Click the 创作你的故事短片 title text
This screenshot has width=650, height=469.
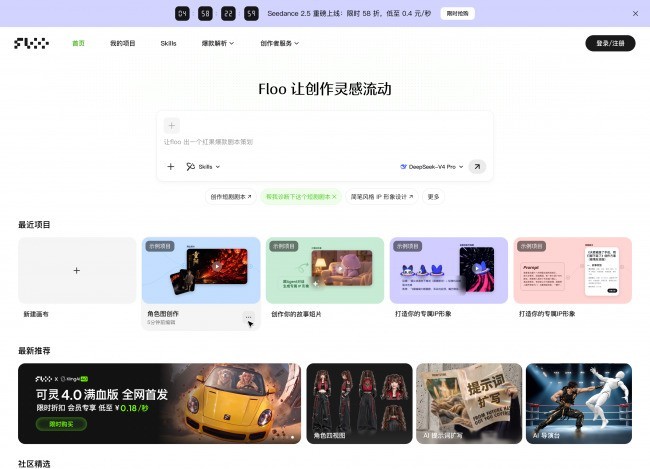296,314
